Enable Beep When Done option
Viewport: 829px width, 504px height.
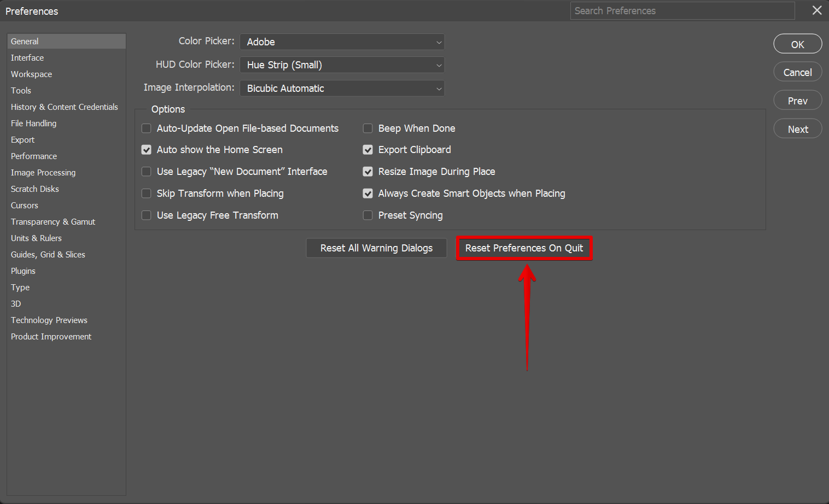[368, 128]
